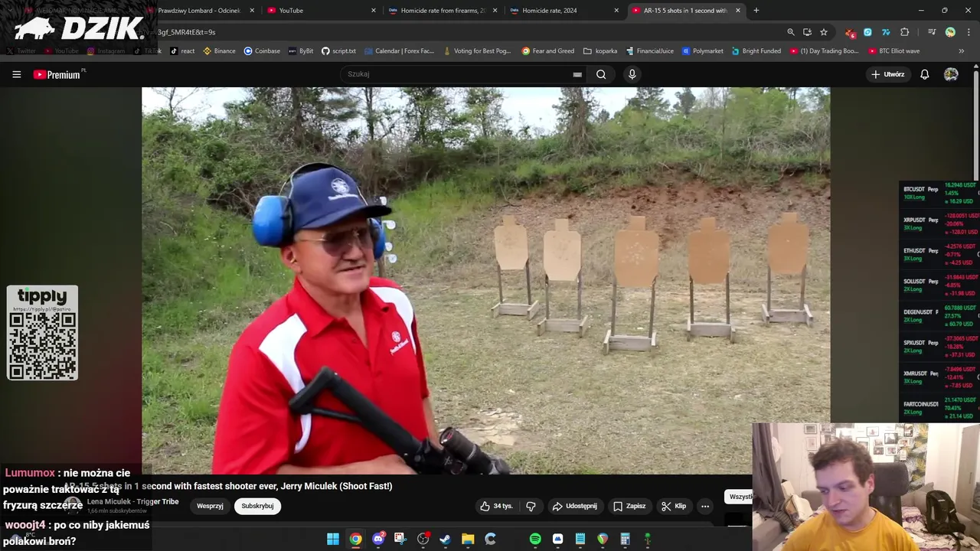Image resolution: width=980 pixels, height=551 pixels.
Task: Close the Homicide rate, 2024 tab
Action: (616, 11)
